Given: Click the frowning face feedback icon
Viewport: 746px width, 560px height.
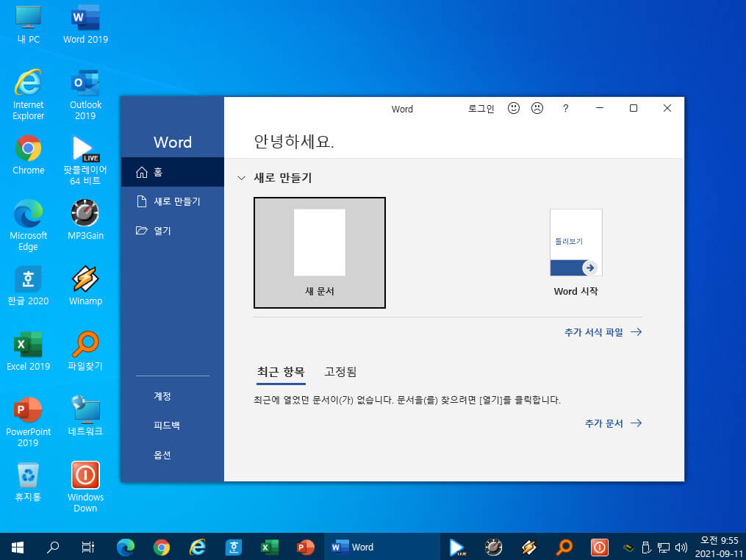Looking at the screenshot, I should coord(537,109).
